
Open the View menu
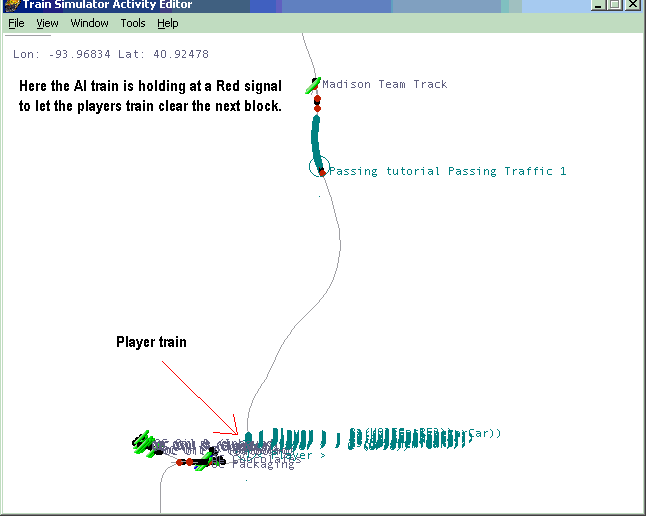(47, 23)
